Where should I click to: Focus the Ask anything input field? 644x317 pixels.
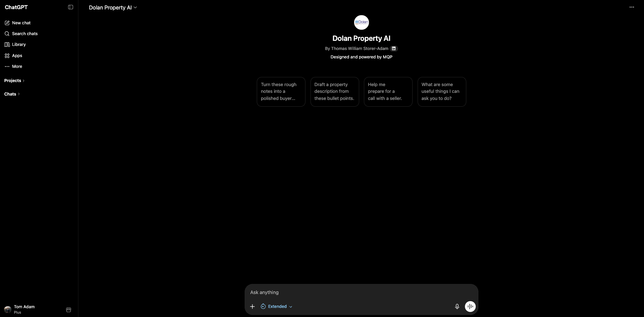361,292
